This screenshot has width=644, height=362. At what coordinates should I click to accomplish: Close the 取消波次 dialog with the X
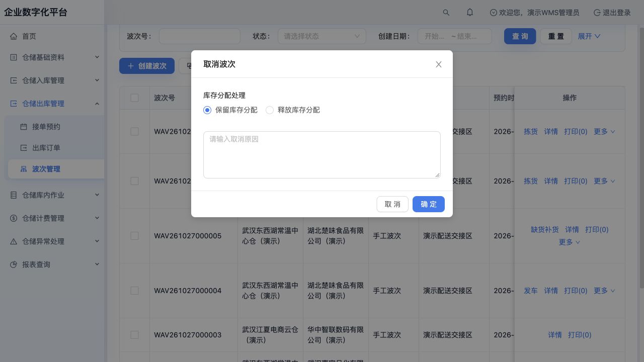click(x=439, y=64)
